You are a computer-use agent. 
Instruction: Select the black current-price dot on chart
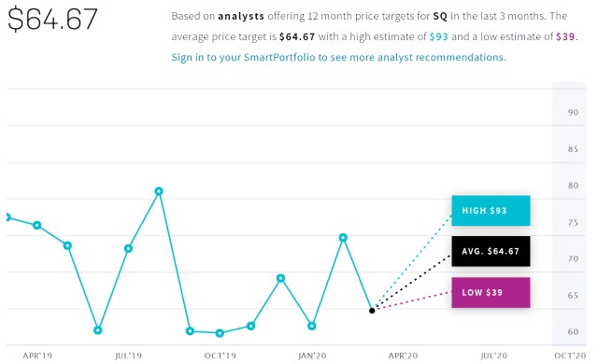click(x=372, y=311)
